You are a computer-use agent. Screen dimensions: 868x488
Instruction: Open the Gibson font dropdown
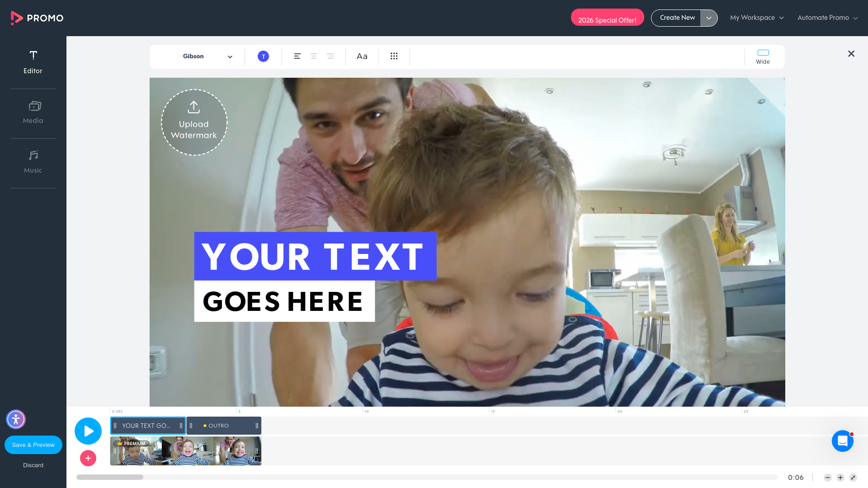208,56
